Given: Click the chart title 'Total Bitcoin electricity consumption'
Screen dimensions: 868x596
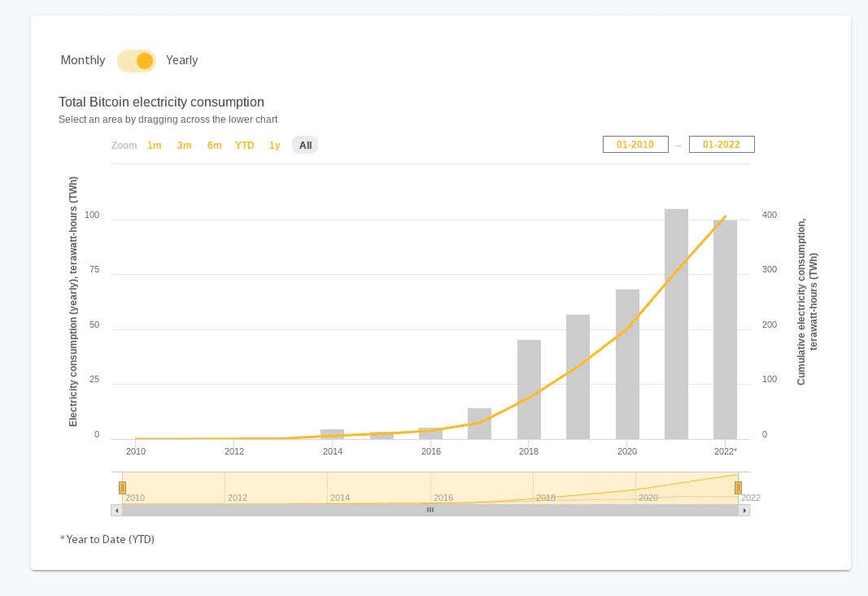Looking at the screenshot, I should point(162,102).
